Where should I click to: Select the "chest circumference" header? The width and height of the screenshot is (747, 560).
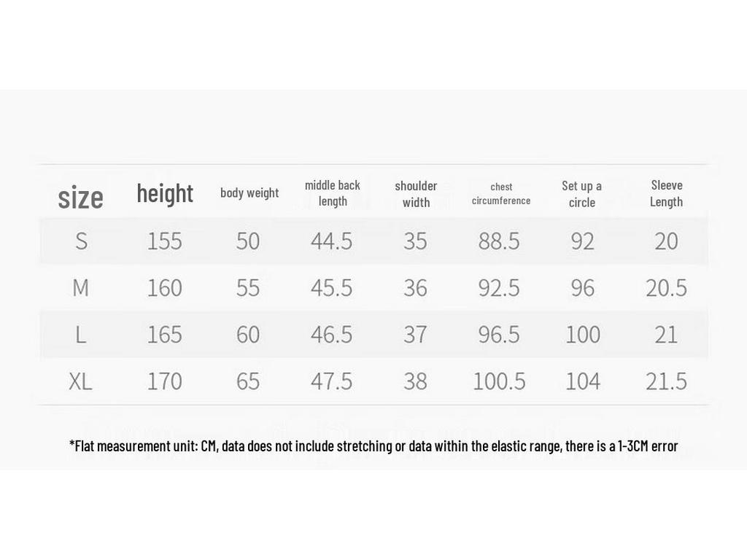click(x=501, y=194)
